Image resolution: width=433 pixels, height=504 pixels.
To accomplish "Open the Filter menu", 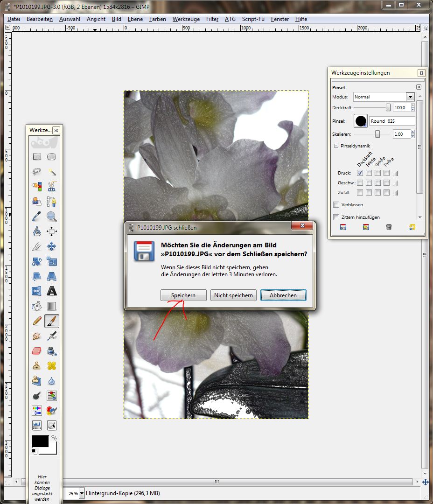I will pyautogui.click(x=212, y=19).
